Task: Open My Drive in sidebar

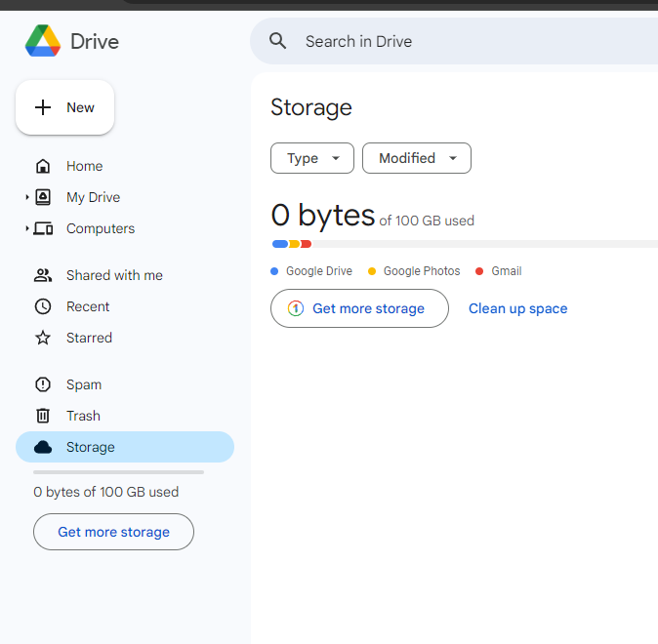Action: tap(93, 197)
